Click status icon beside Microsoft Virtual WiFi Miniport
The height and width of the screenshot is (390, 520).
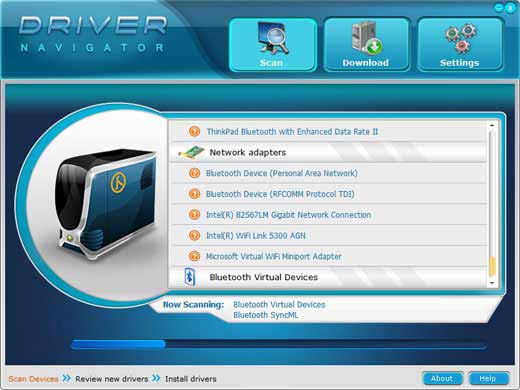tap(195, 256)
